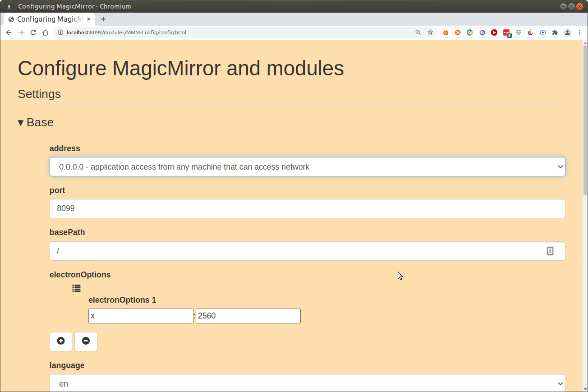Click the port field showing 8099

click(308, 209)
